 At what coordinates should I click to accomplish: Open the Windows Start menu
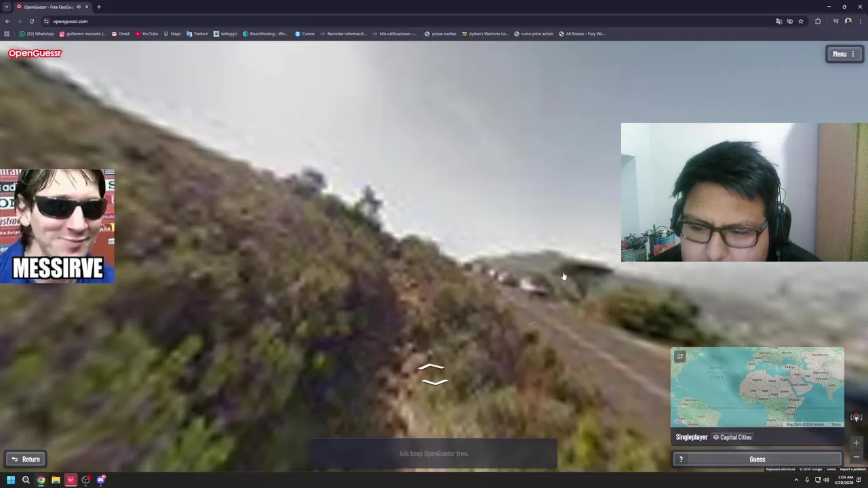coord(11,480)
